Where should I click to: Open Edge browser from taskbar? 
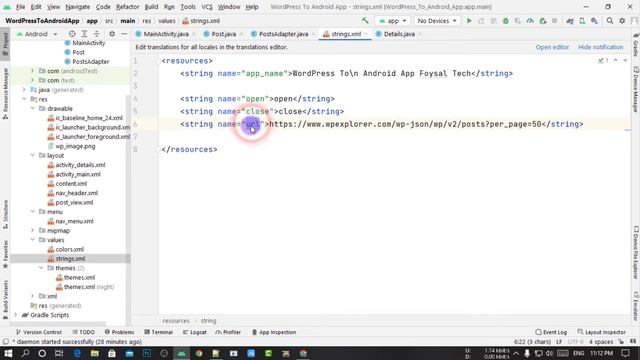tap(77, 353)
